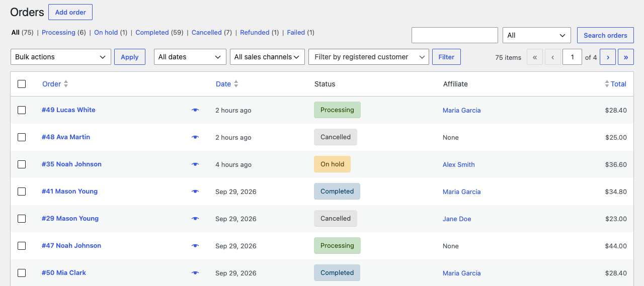Check the box for order #35 Noah Johnson
The image size is (644, 286).
tap(22, 164)
